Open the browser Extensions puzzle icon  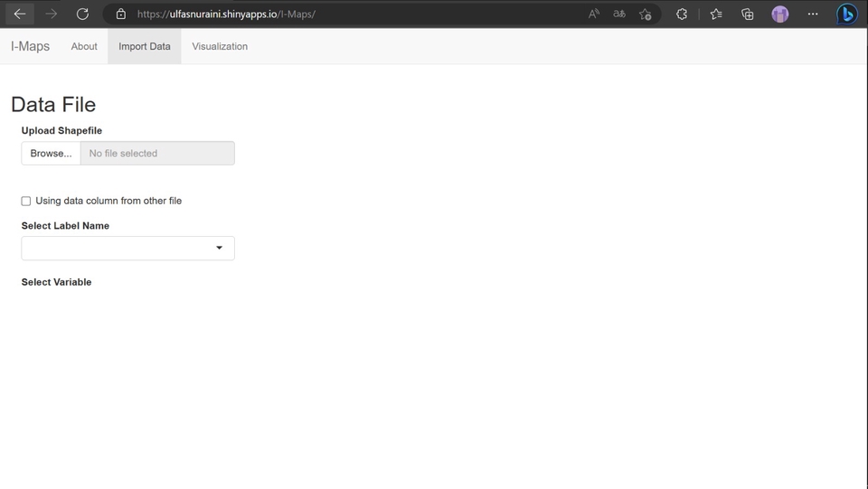(x=682, y=14)
